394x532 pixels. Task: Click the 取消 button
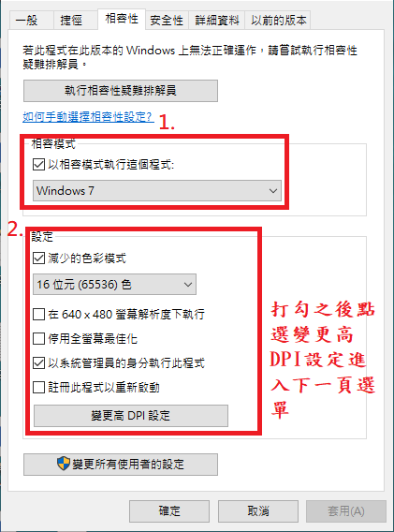pos(258,511)
